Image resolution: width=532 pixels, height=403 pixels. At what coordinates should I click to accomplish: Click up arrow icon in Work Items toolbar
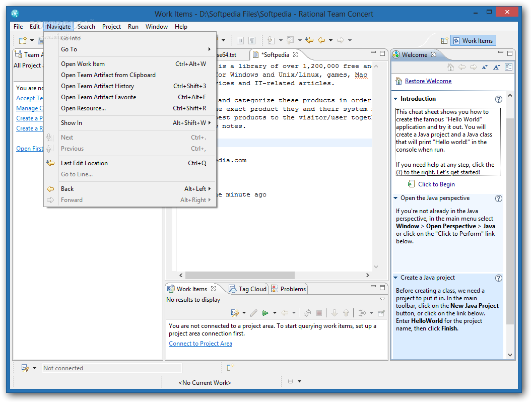346,313
